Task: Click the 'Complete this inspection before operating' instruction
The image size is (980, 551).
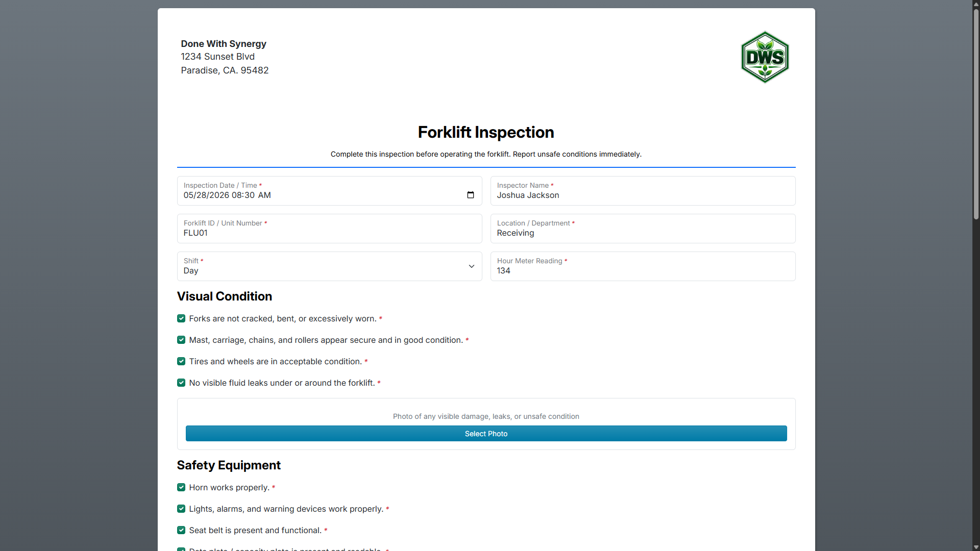Action: pyautogui.click(x=486, y=154)
